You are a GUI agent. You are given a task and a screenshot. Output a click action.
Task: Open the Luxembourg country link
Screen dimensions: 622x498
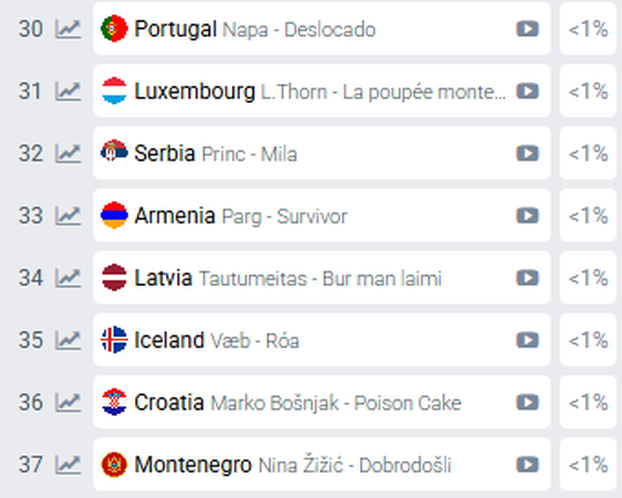(194, 91)
